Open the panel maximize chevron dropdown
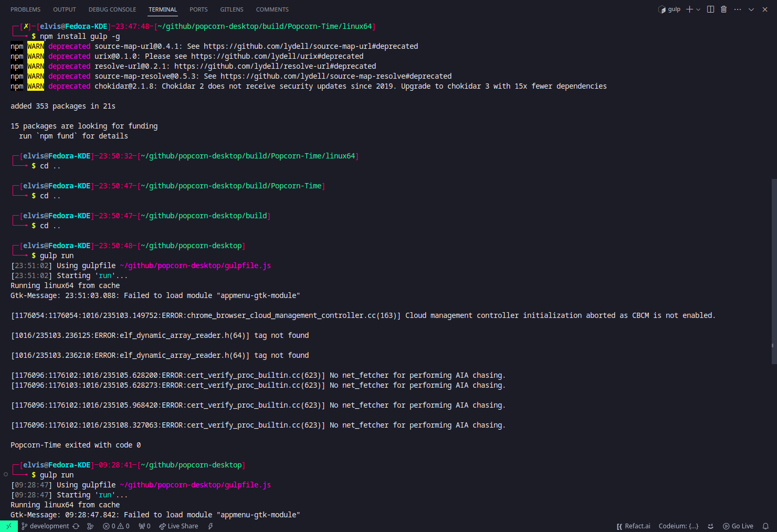The width and height of the screenshot is (777, 532). click(x=751, y=9)
